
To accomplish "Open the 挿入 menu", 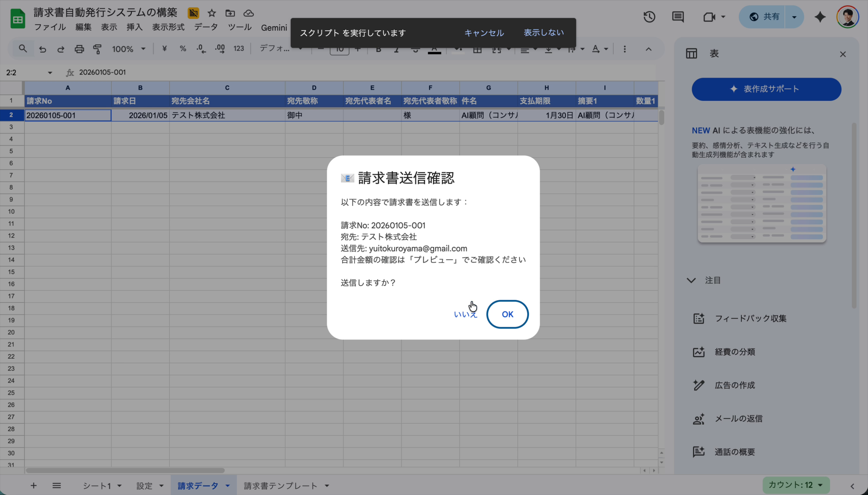I will tap(134, 28).
